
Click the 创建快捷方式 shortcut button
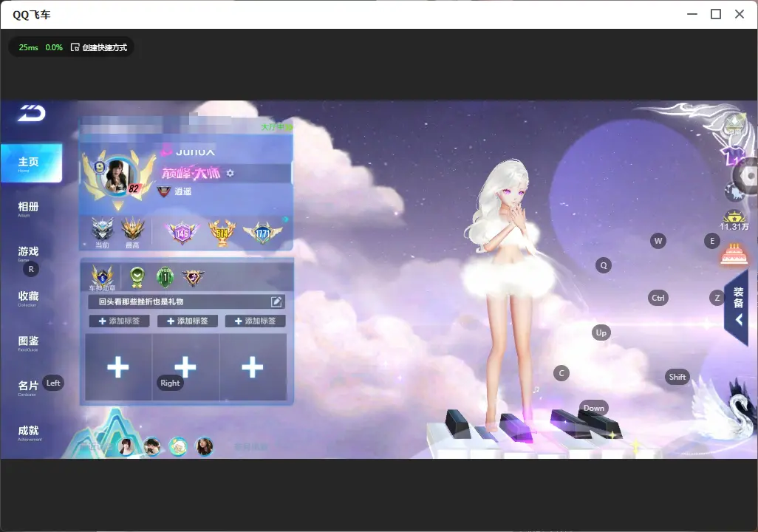coord(99,47)
